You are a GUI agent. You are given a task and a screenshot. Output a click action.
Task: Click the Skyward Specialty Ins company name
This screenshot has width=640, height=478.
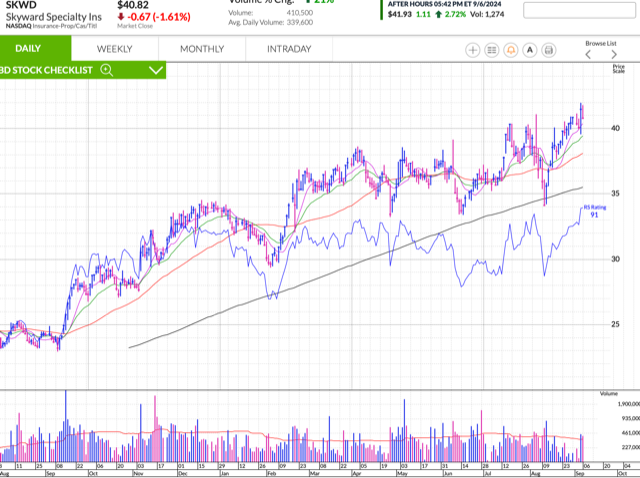pos(53,17)
